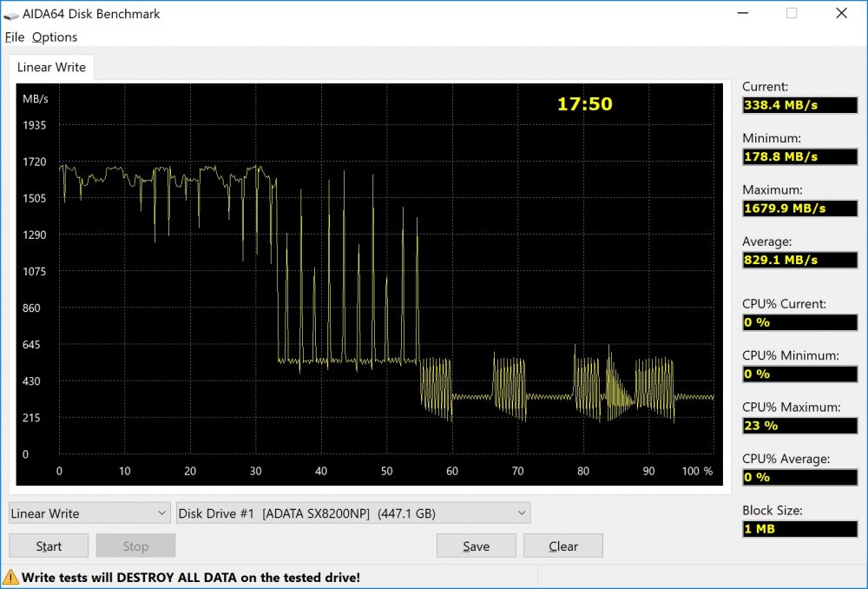Click the Maximum 1679.9 MB/s value
868x589 pixels.
click(800, 208)
